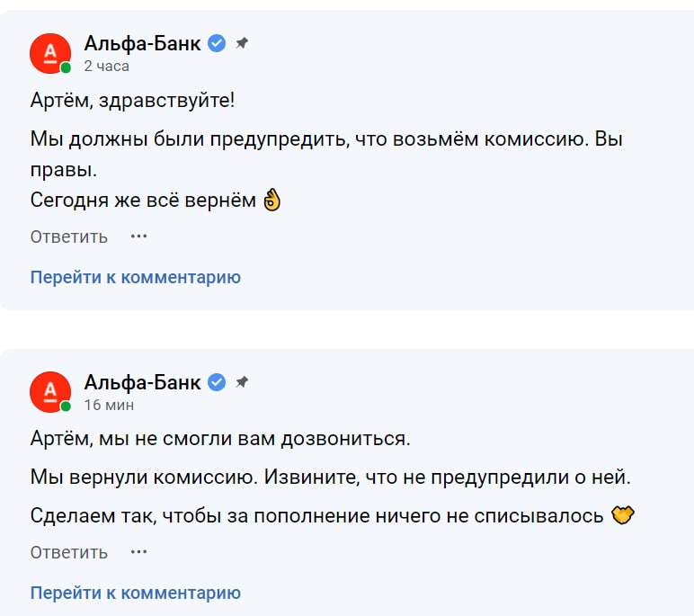Open Альфа-Банк avatar in first comment
694x616 pixels.
(50, 54)
